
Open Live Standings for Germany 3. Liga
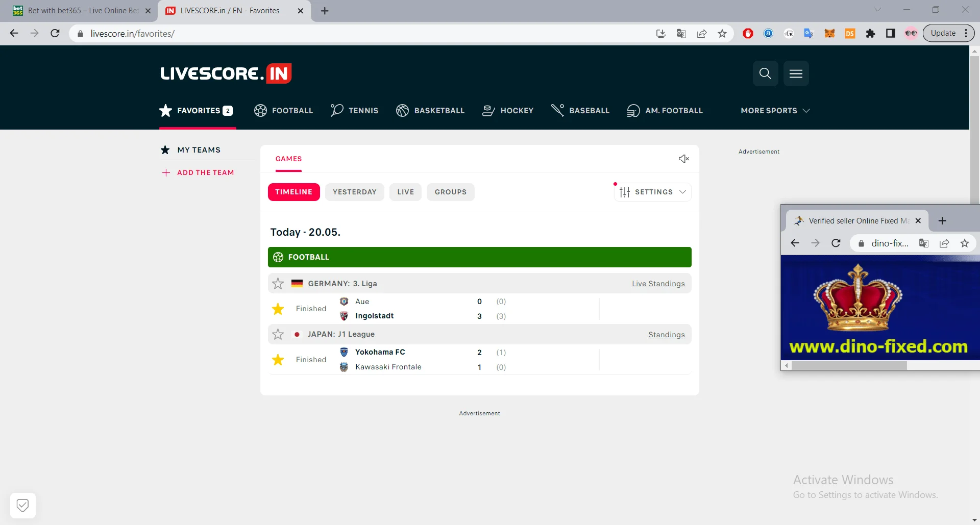658,283
